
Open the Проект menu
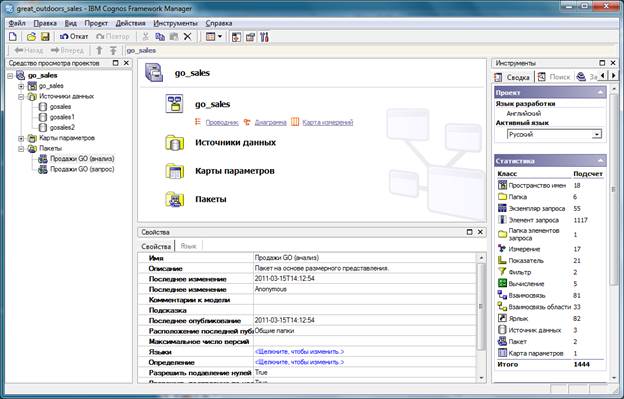(96, 23)
